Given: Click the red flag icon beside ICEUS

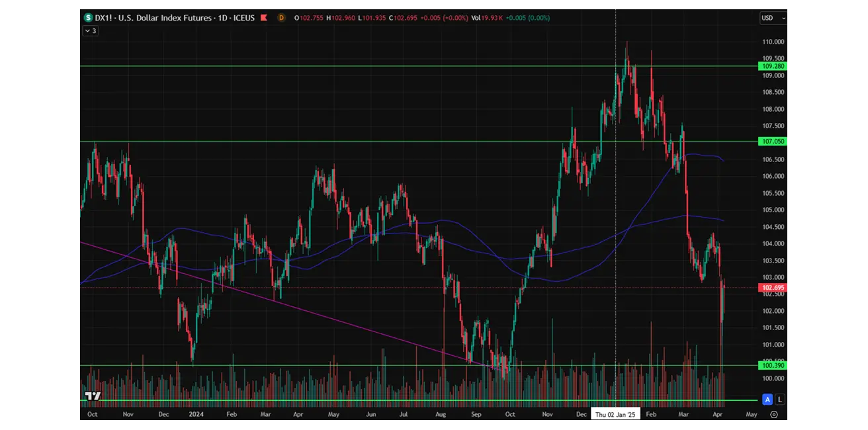Looking at the screenshot, I should pyautogui.click(x=264, y=18).
